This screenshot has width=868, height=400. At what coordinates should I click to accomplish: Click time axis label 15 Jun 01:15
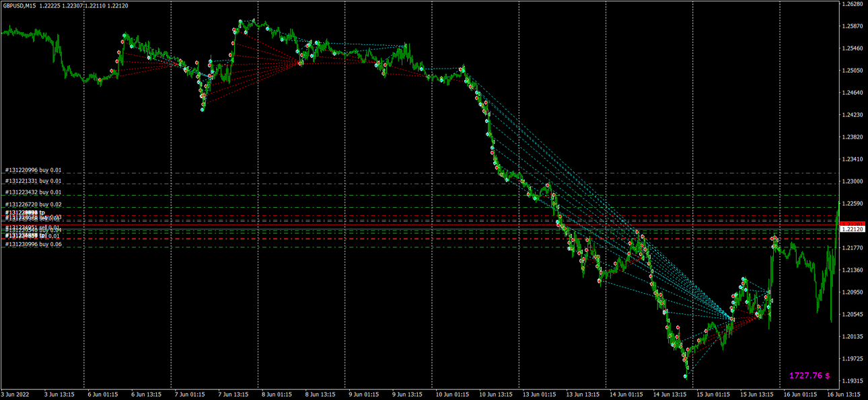[x=713, y=395]
